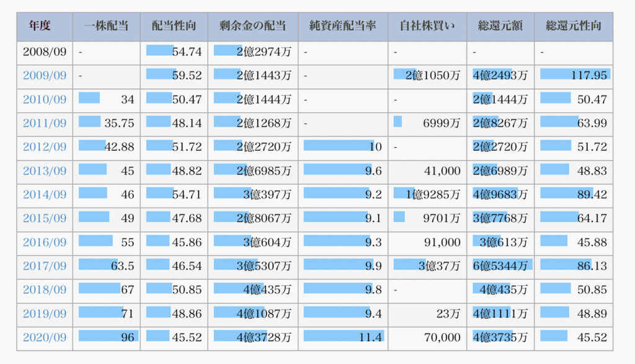
Task: Select the 9.8 net asset dividend rate cell
Action: click(343, 290)
